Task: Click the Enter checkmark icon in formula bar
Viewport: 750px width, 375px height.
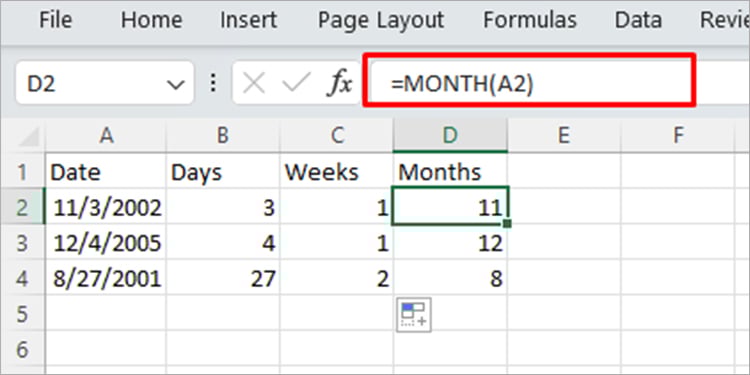Action: coord(297,85)
